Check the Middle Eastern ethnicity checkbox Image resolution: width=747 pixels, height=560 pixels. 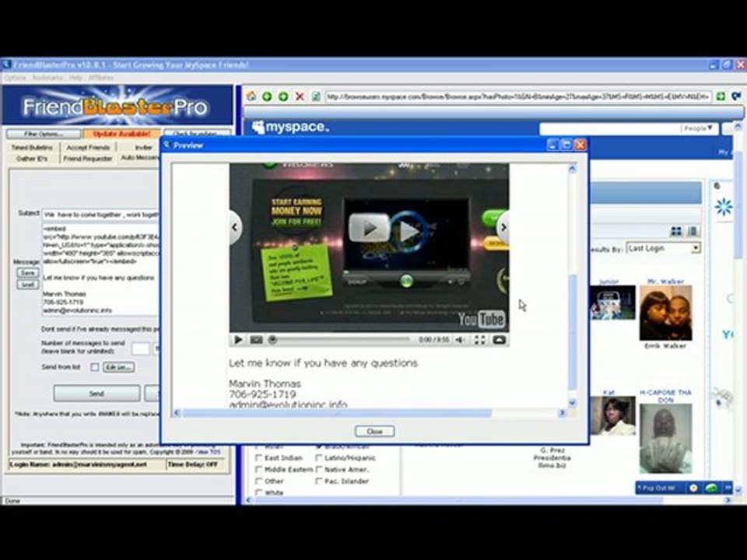tap(258, 470)
